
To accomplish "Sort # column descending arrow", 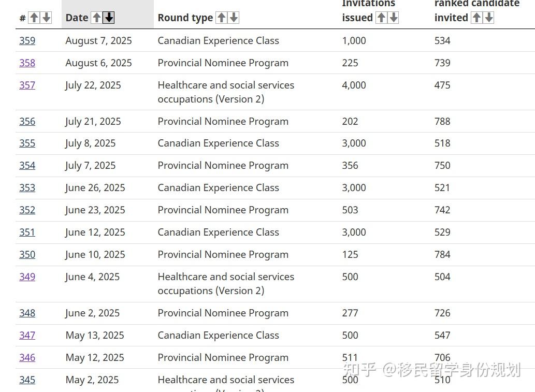I will tap(47, 18).
